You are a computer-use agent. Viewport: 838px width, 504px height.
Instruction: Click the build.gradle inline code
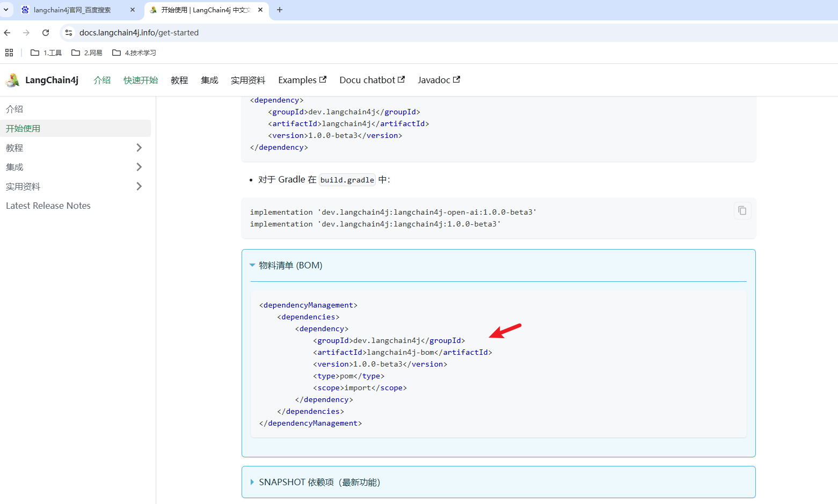click(x=347, y=180)
